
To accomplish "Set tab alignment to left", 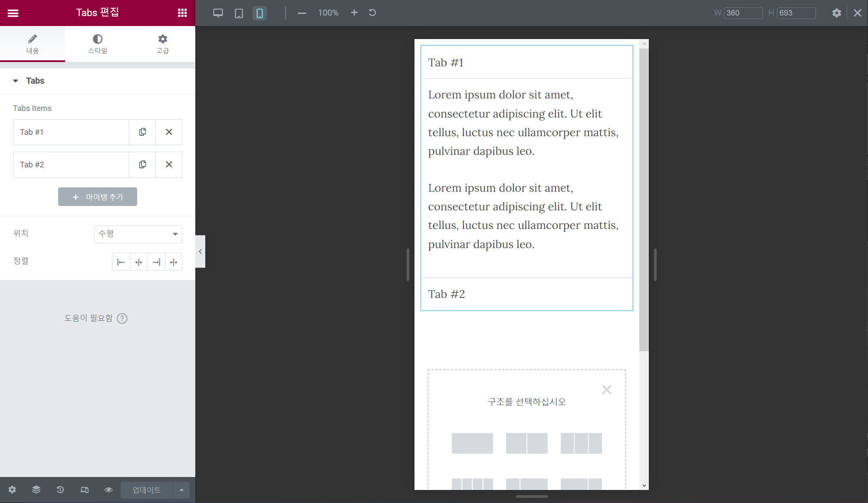I will point(121,262).
